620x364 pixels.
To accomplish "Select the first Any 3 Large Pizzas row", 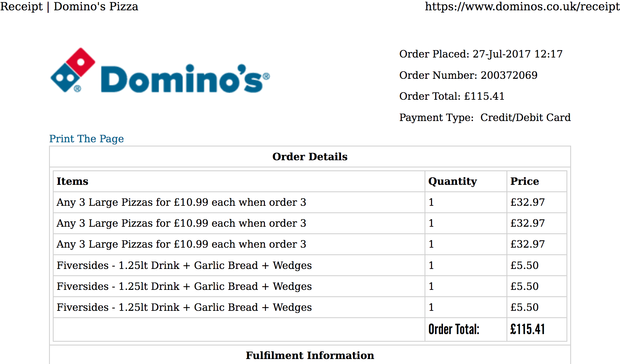I will [310, 202].
